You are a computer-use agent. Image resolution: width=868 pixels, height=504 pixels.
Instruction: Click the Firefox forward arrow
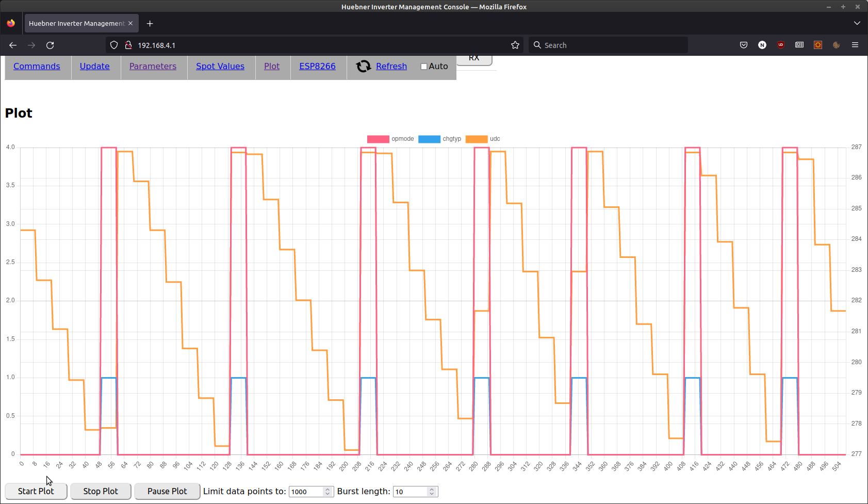[x=31, y=45]
